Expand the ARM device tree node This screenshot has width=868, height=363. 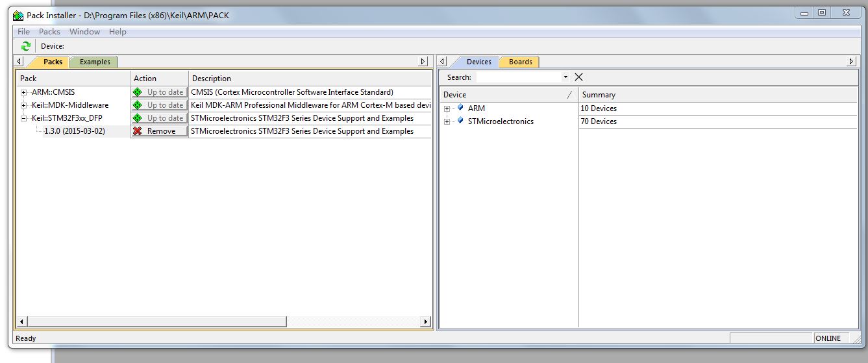pos(447,108)
